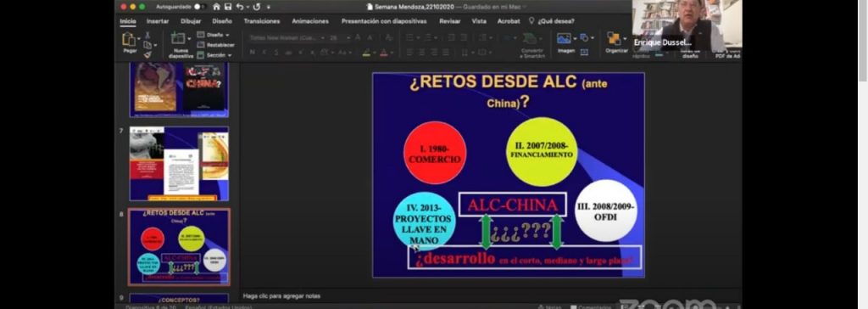The height and width of the screenshot is (309, 868).
Task: Insert a picture with the Imagen icon
Action: pyautogui.click(x=564, y=38)
